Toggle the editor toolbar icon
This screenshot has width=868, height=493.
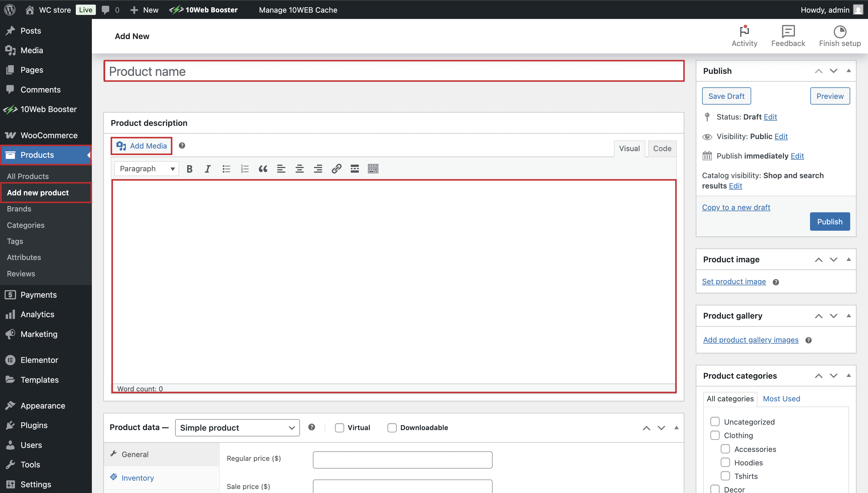373,169
